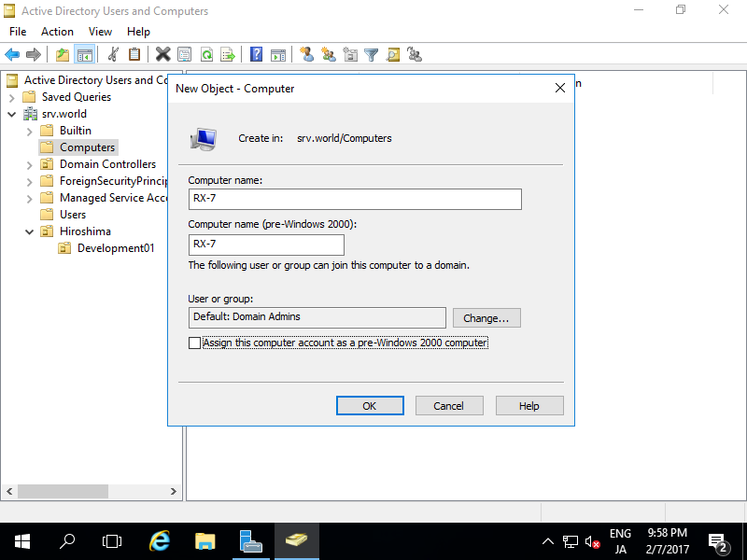Screen dimensions: 747x560
Task: Click the Back arrow in the toolbar
Action: pyautogui.click(x=12, y=55)
